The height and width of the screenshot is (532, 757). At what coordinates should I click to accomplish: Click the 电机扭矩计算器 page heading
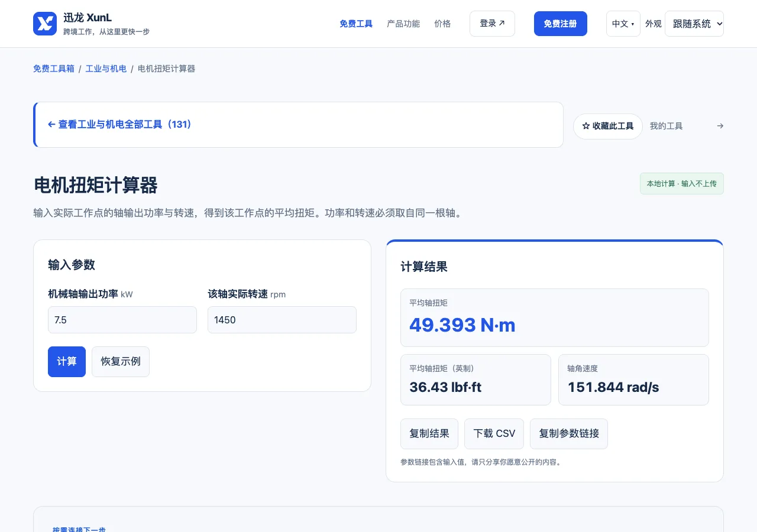click(x=96, y=186)
